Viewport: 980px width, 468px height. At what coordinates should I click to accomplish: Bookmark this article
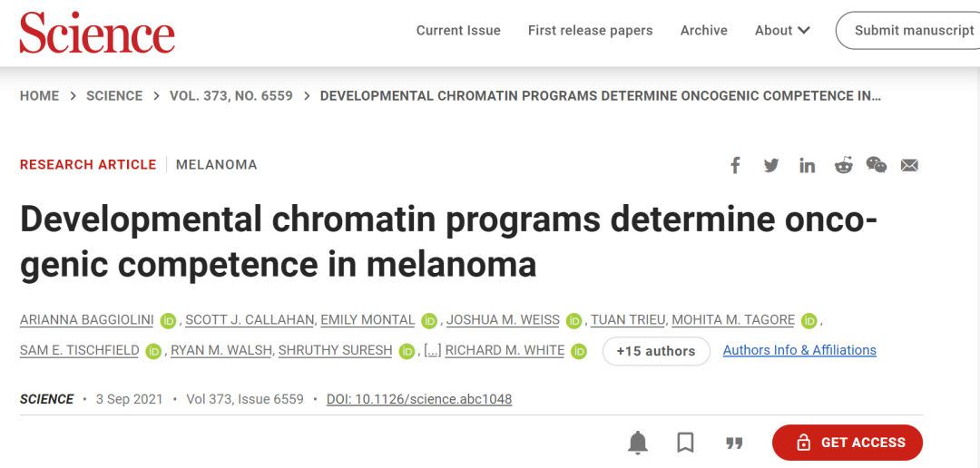click(x=686, y=443)
